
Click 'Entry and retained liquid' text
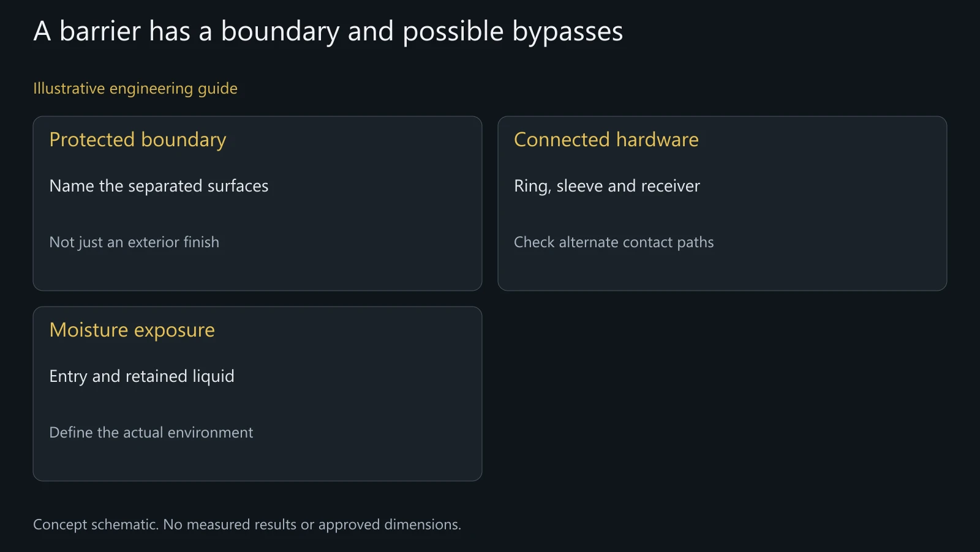(141, 376)
